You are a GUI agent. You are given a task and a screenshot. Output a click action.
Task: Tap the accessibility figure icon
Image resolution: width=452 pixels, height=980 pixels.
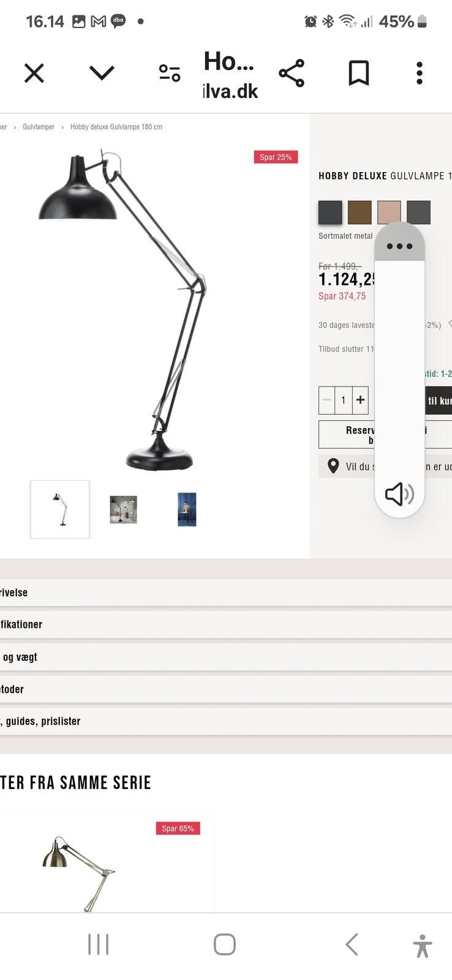tap(423, 946)
